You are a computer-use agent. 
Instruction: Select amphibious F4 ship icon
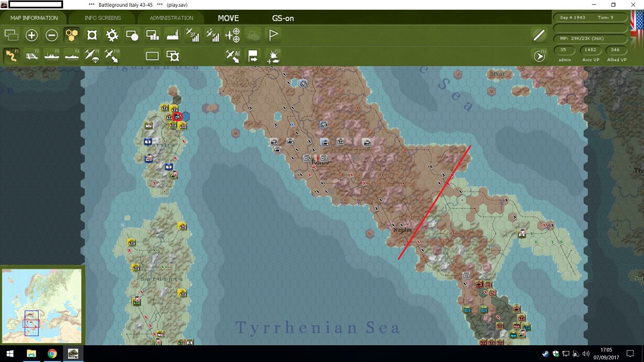tap(72, 56)
